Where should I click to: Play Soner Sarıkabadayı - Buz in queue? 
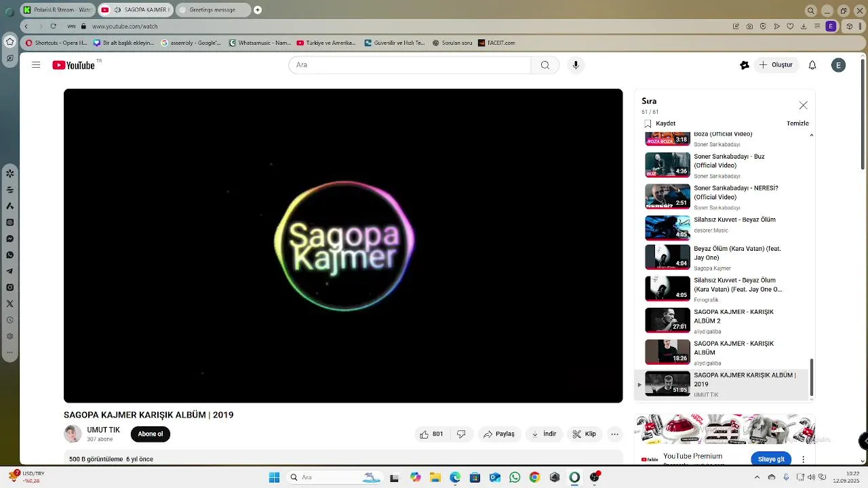(722, 165)
